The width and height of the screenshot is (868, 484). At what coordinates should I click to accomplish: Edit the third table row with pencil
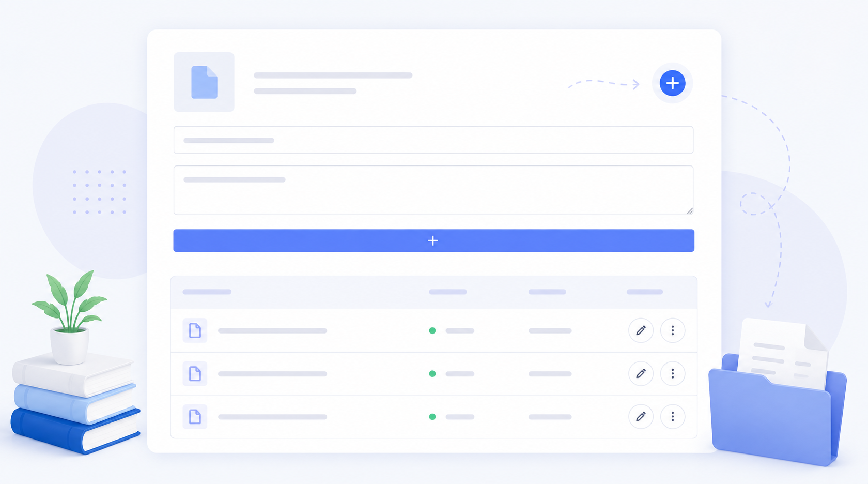click(x=641, y=416)
